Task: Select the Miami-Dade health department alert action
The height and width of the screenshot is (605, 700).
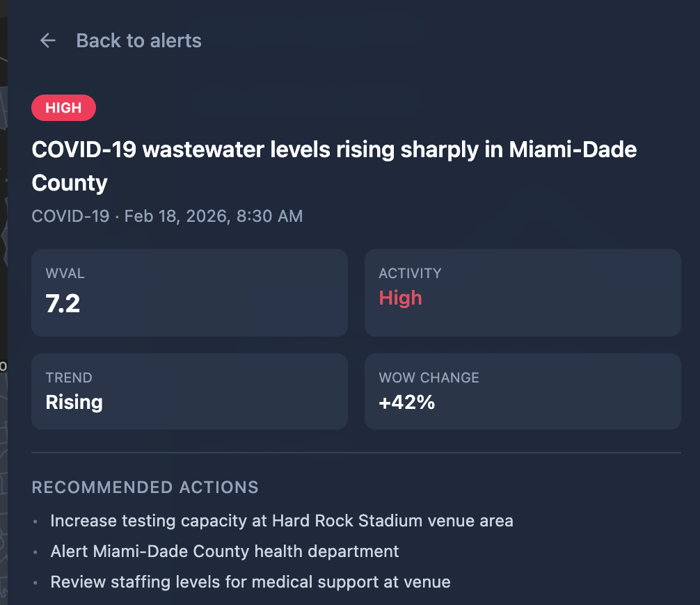Action: [224, 551]
